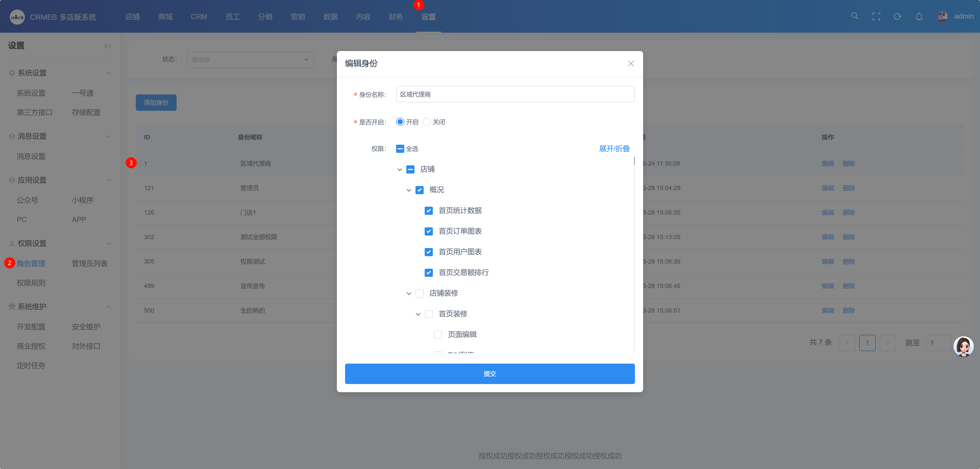Open the 状态 dropdown
The width and height of the screenshot is (980, 469).
pyautogui.click(x=250, y=60)
